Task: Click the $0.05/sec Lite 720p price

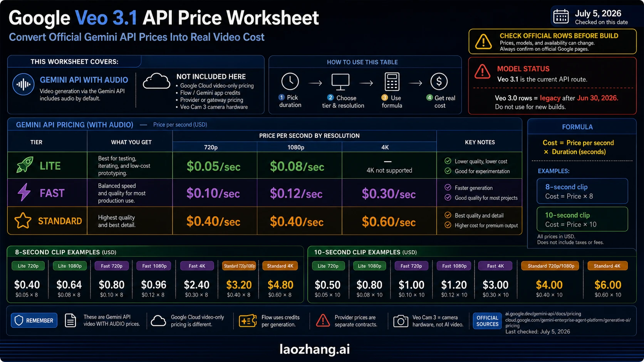Action: tap(213, 166)
